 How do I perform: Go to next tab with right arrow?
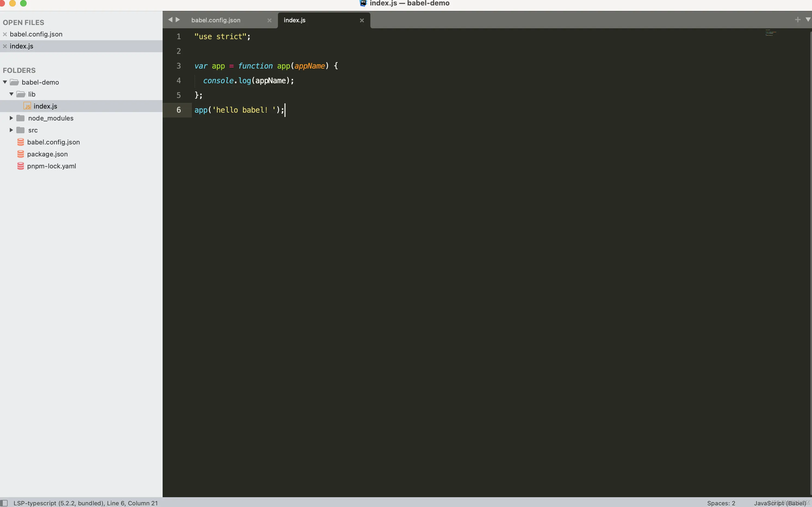(x=178, y=20)
